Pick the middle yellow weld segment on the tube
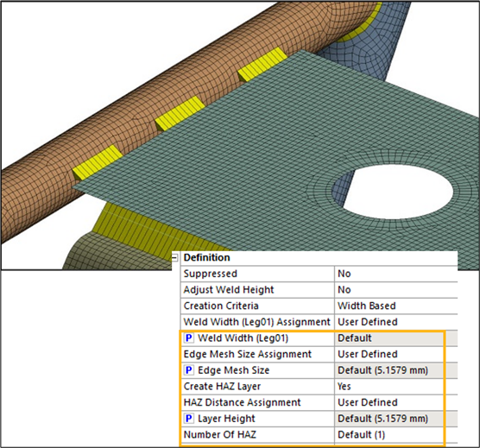This screenshot has width=480, height=448. click(180, 114)
